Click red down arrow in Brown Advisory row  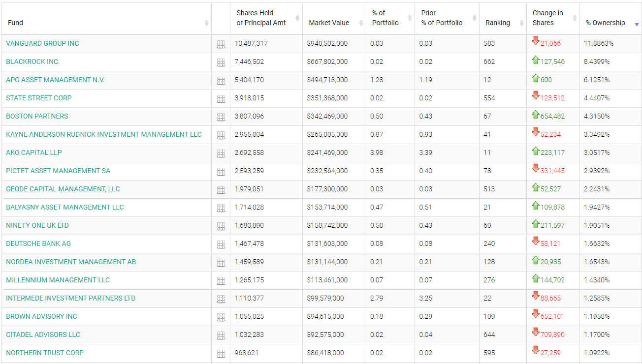click(536, 314)
